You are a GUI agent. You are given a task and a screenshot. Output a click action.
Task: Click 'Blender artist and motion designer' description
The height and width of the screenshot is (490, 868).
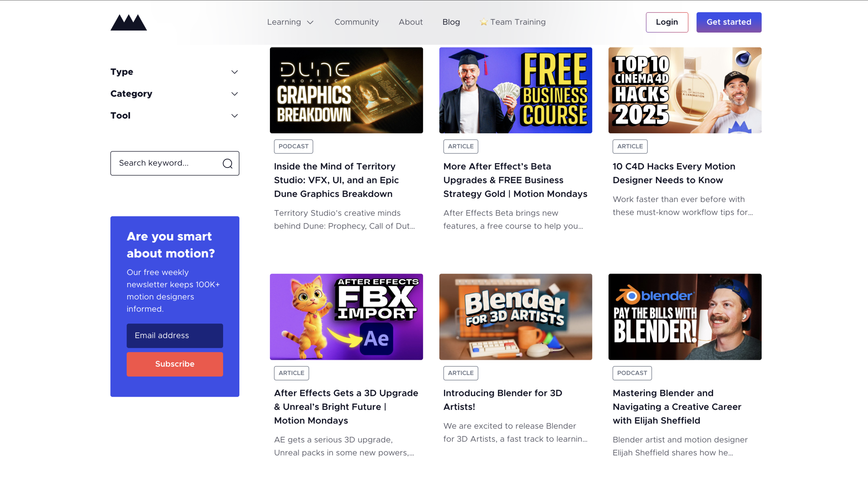(680, 446)
